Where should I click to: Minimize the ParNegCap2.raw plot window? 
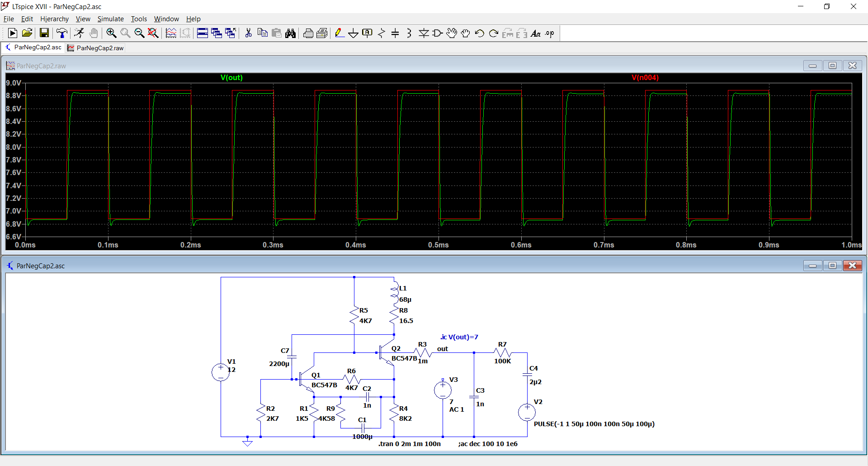point(812,66)
